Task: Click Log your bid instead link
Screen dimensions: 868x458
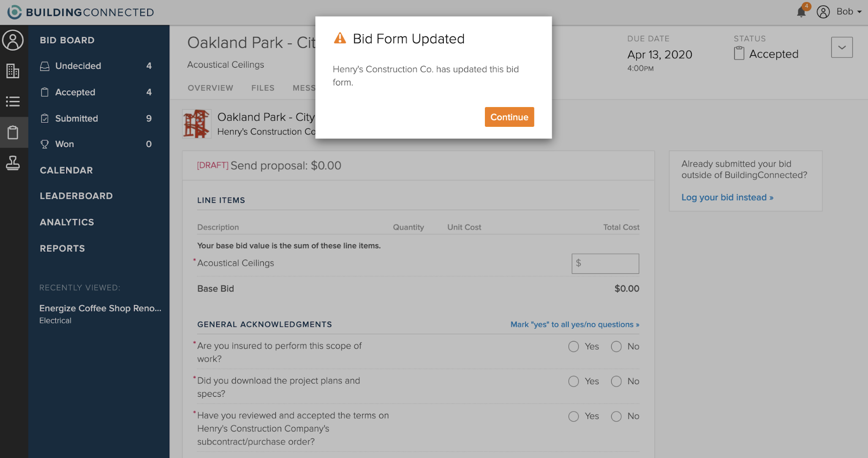Action: pyautogui.click(x=727, y=197)
